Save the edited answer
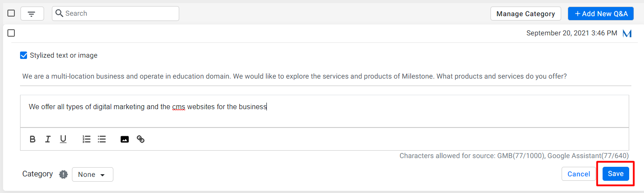The height and width of the screenshot is (193, 644). (616, 174)
